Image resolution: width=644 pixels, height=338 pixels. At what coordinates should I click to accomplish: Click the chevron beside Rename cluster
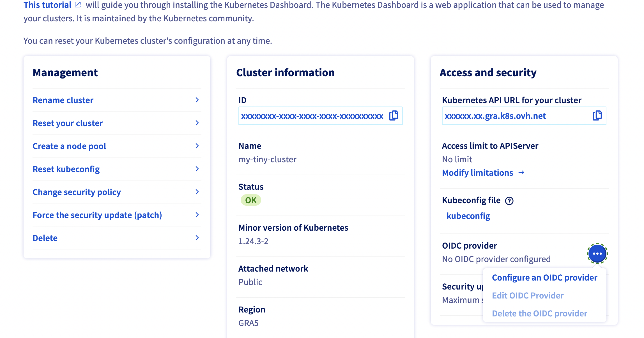pyautogui.click(x=197, y=100)
